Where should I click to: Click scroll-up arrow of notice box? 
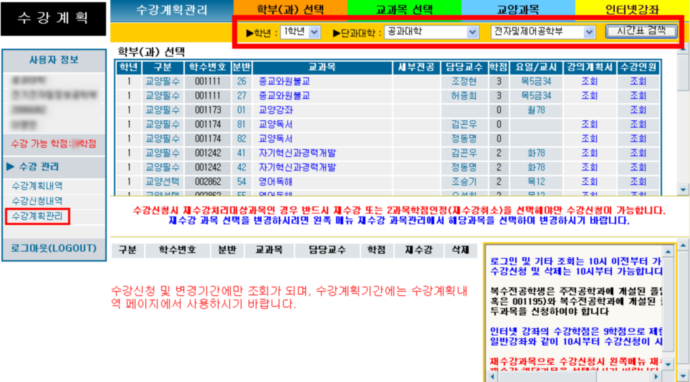[668, 252]
